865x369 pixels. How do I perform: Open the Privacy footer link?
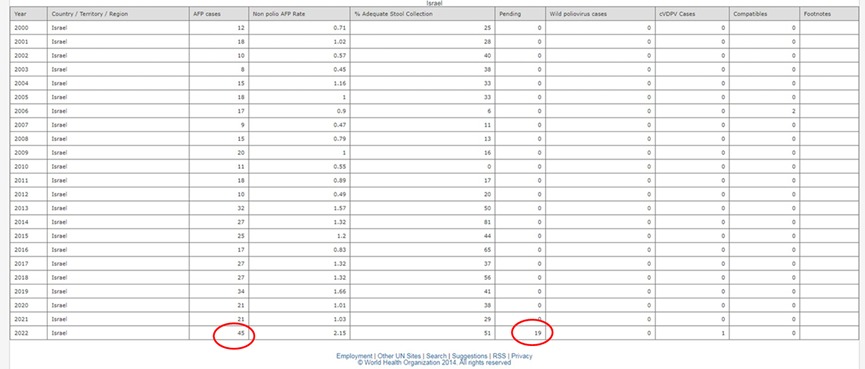522,356
